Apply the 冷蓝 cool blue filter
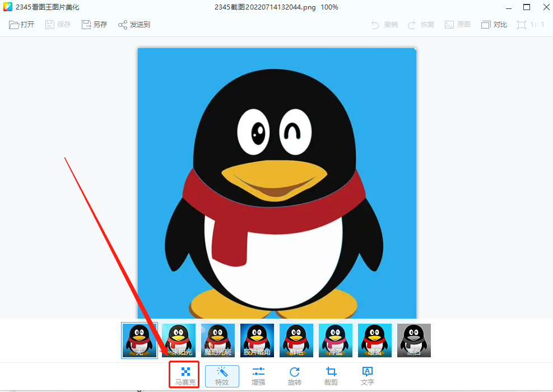 click(x=335, y=340)
